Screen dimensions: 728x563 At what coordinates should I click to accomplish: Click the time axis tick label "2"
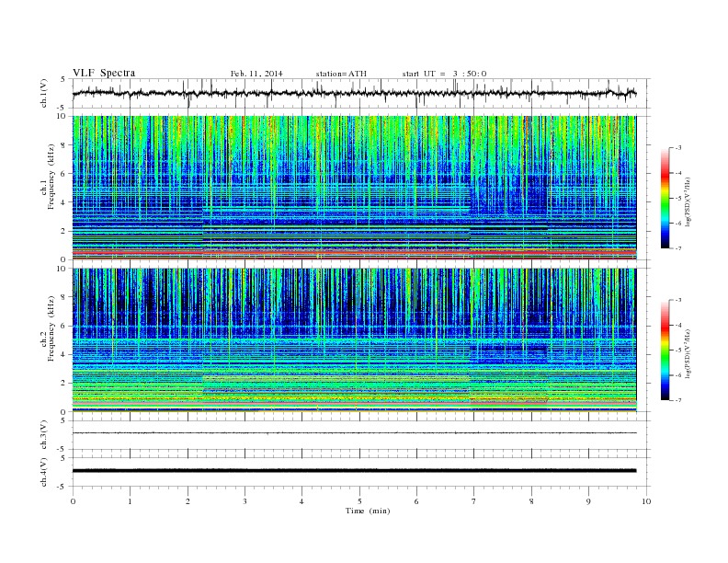(x=188, y=501)
